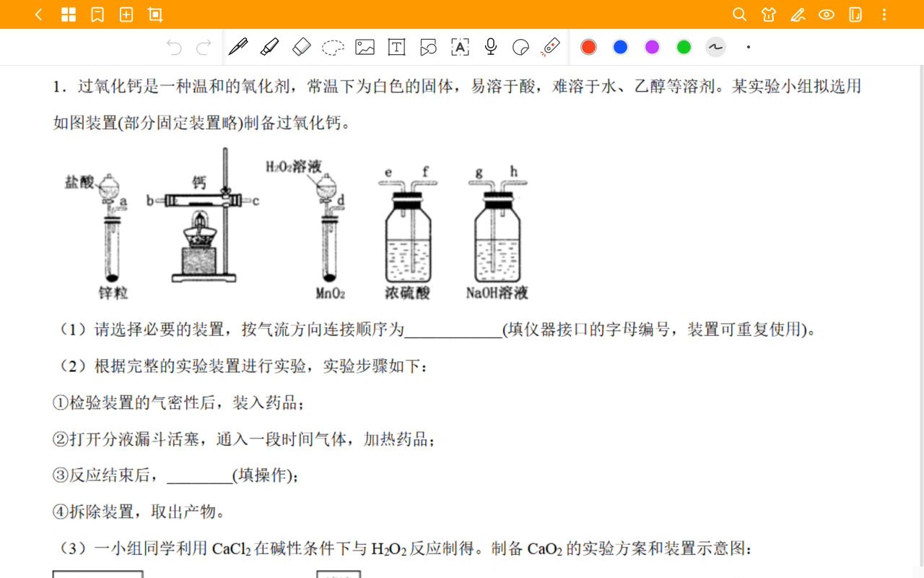Choose the blue pen color
The width and height of the screenshot is (924, 578).
[621, 47]
